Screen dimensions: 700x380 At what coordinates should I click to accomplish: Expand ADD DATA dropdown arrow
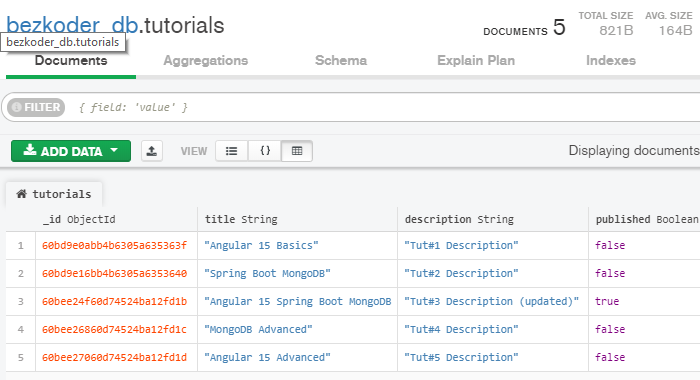pos(114,150)
